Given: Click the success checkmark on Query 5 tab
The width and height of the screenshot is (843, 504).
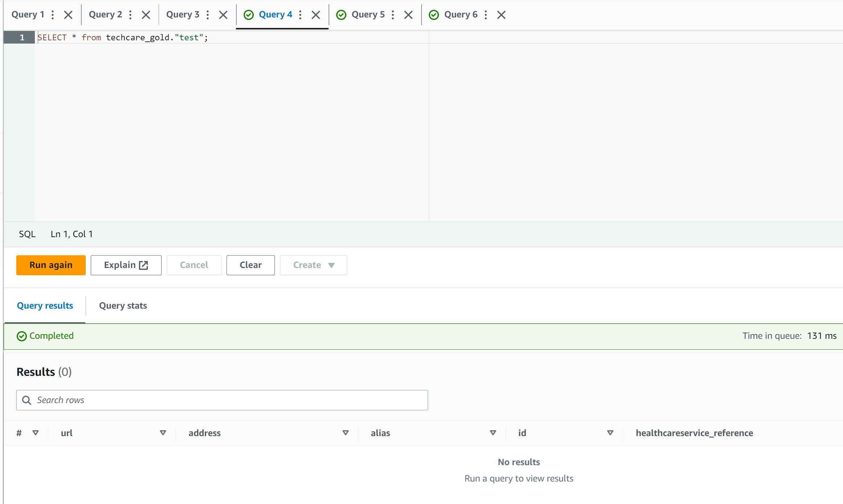Looking at the screenshot, I should [341, 15].
